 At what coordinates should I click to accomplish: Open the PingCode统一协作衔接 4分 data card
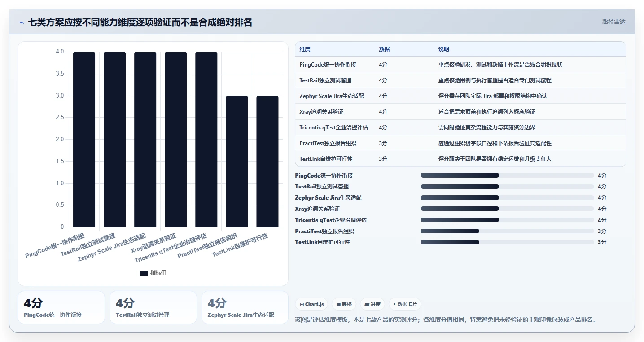click(x=61, y=307)
